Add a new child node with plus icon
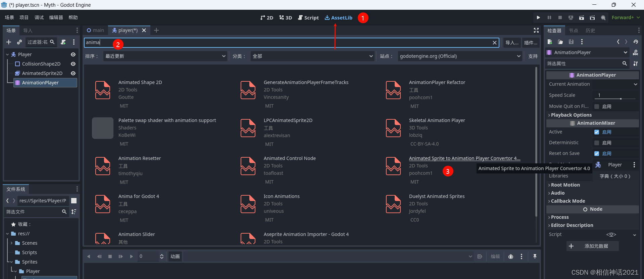The height and width of the screenshot is (279, 644). [9, 42]
